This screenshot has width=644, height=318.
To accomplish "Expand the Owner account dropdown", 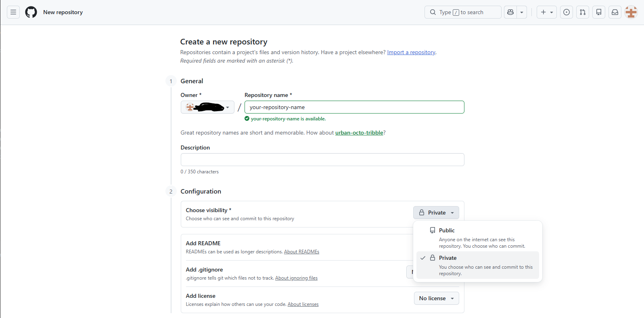I will (207, 107).
